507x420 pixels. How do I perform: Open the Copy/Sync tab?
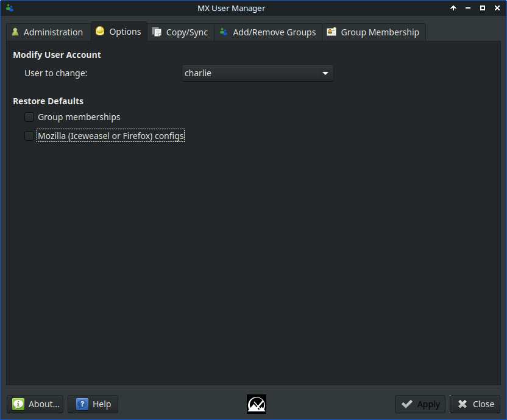click(181, 32)
